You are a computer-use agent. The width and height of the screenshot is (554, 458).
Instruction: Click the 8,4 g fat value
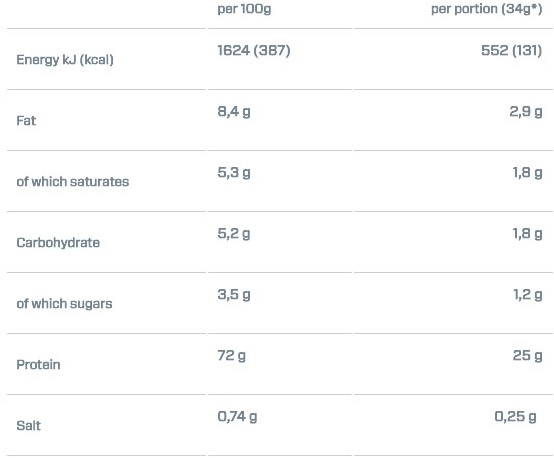click(x=234, y=112)
